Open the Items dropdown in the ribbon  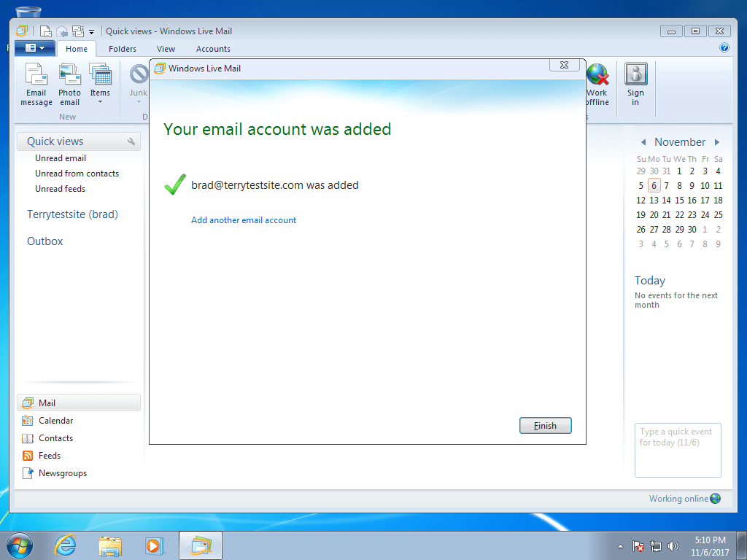point(100,85)
